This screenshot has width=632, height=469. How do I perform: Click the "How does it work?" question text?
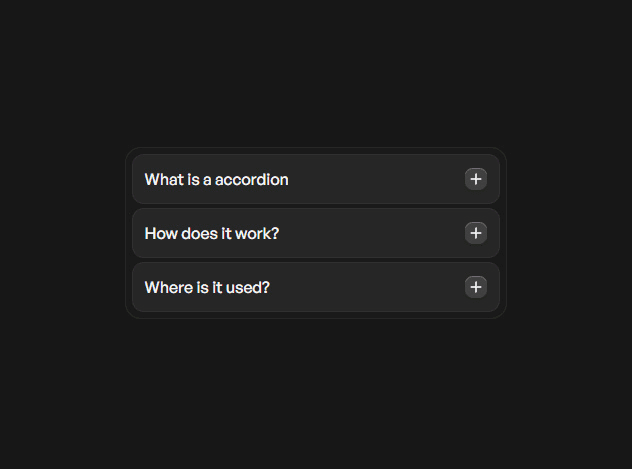point(211,234)
